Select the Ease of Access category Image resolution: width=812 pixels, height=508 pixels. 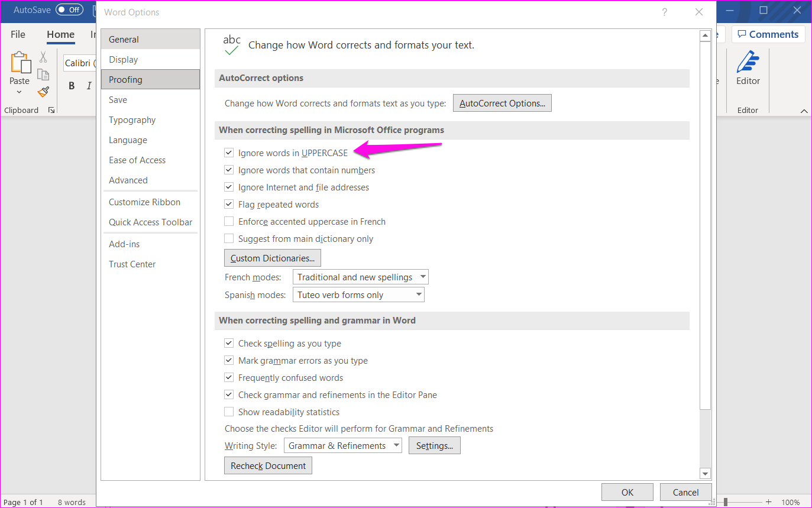pyautogui.click(x=150, y=160)
